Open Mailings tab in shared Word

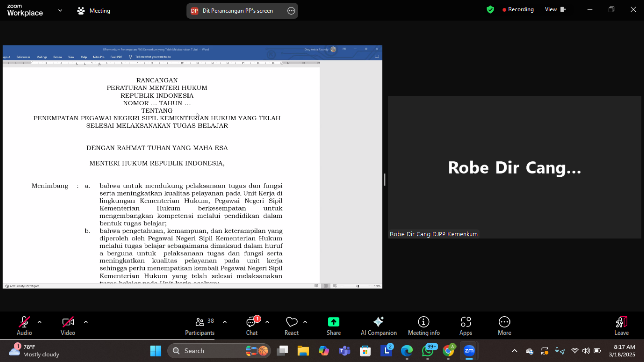[x=42, y=57]
